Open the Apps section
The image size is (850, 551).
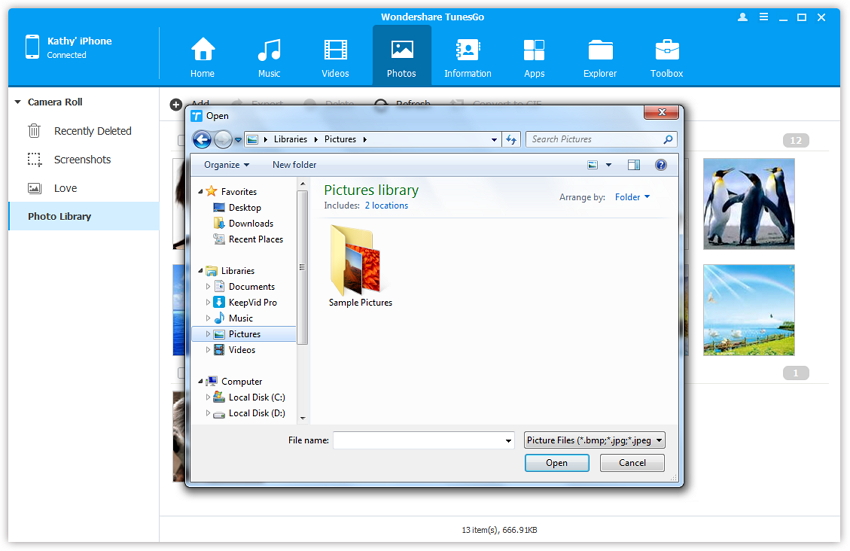pos(534,56)
